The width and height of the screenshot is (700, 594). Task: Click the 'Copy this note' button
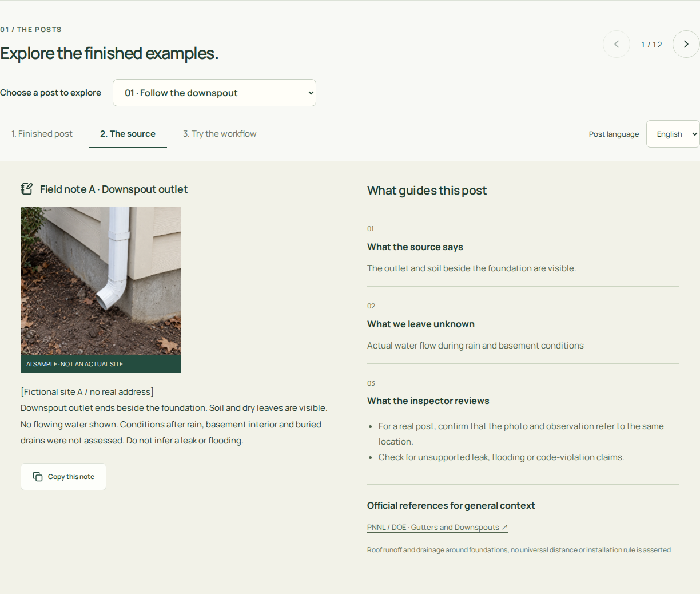[x=63, y=477]
